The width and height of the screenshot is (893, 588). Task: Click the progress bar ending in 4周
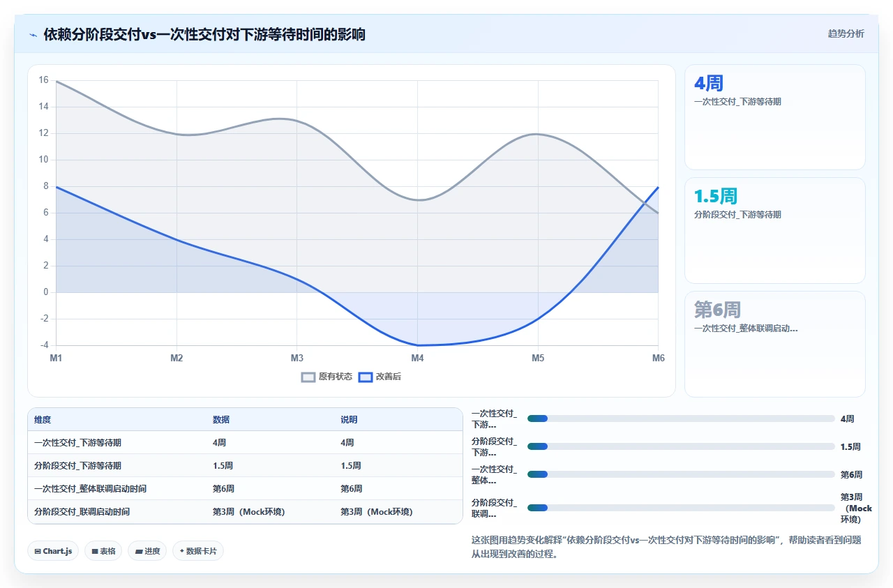[681, 419]
